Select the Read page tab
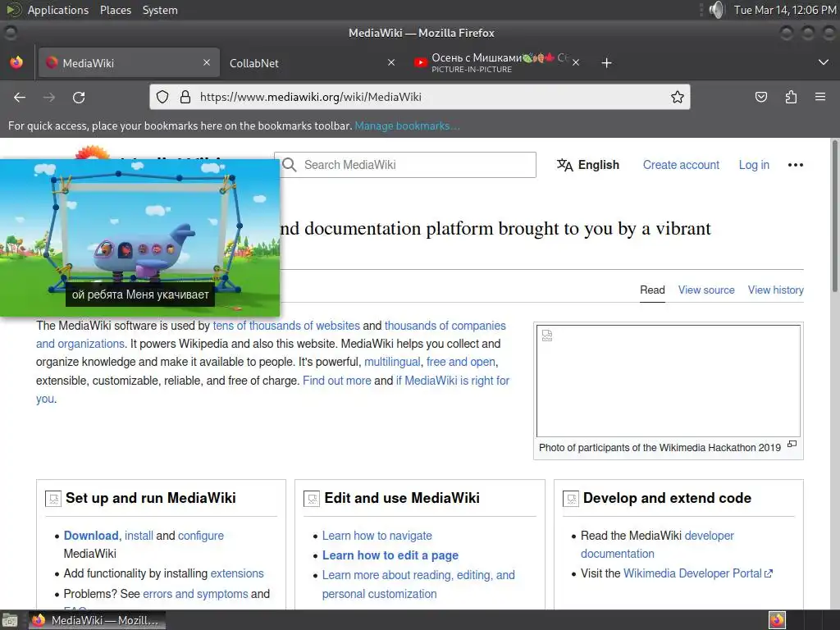The height and width of the screenshot is (630, 840). (x=652, y=290)
